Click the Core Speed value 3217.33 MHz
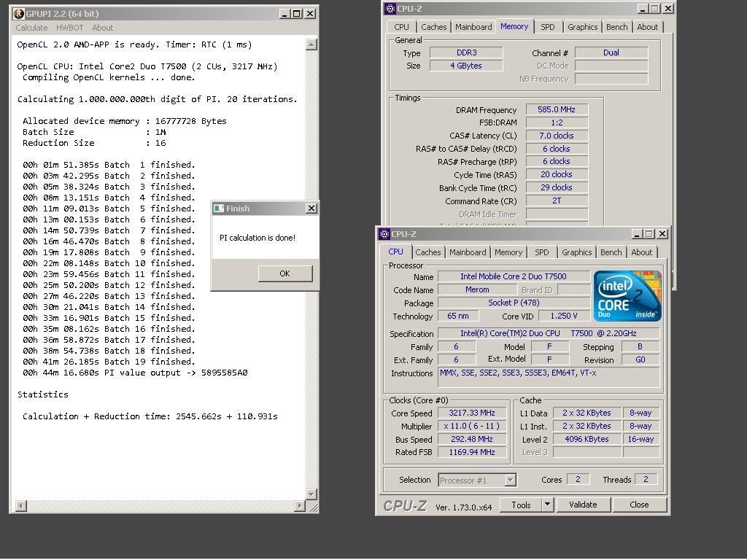The width and height of the screenshot is (747, 560). (472, 413)
